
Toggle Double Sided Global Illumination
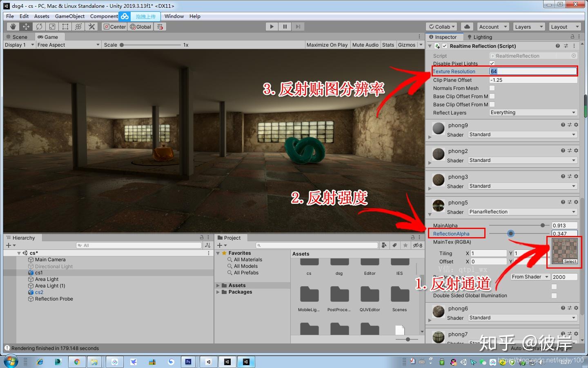[x=554, y=296]
